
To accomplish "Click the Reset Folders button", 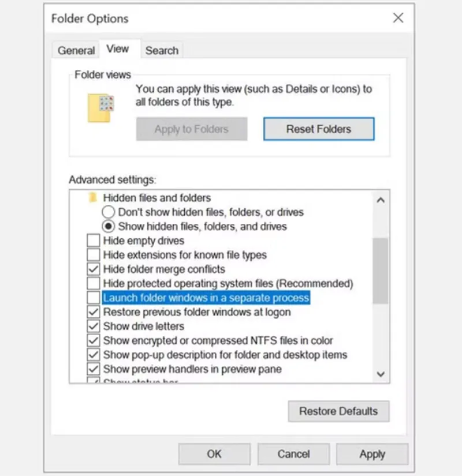I will click(318, 129).
